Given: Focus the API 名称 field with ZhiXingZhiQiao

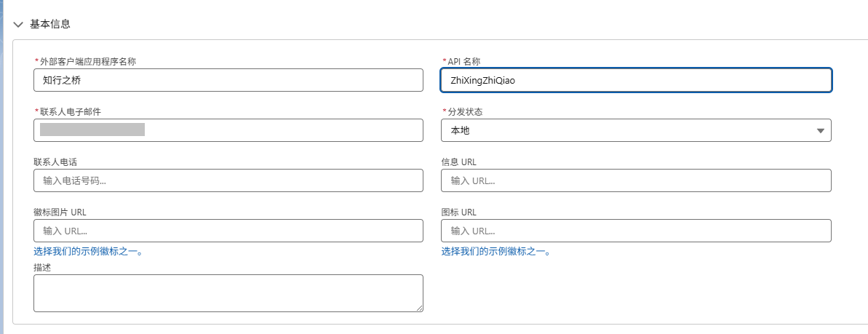Looking at the screenshot, I should pyautogui.click(x=635, y=80).
